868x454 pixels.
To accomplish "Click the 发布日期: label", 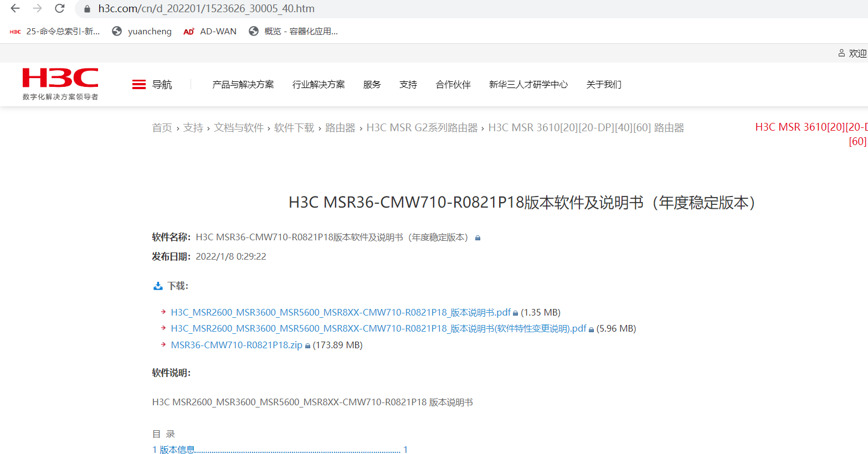I will (x=172, y=256).
